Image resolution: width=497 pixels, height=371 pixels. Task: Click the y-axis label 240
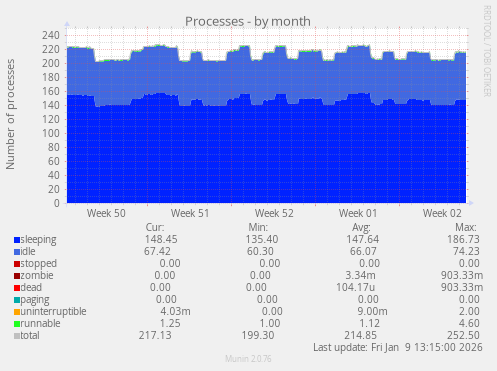click(x=51, y=35)
